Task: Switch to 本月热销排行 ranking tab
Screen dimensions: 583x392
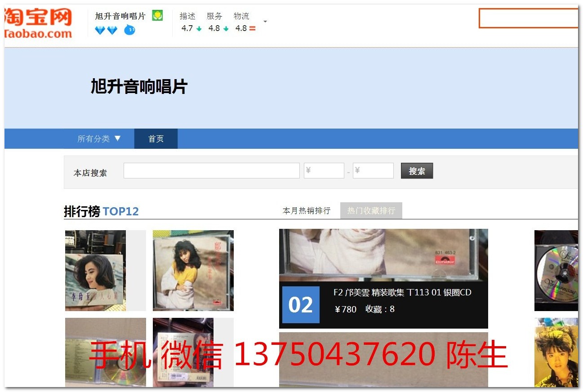Action: [x=307, y=210]
